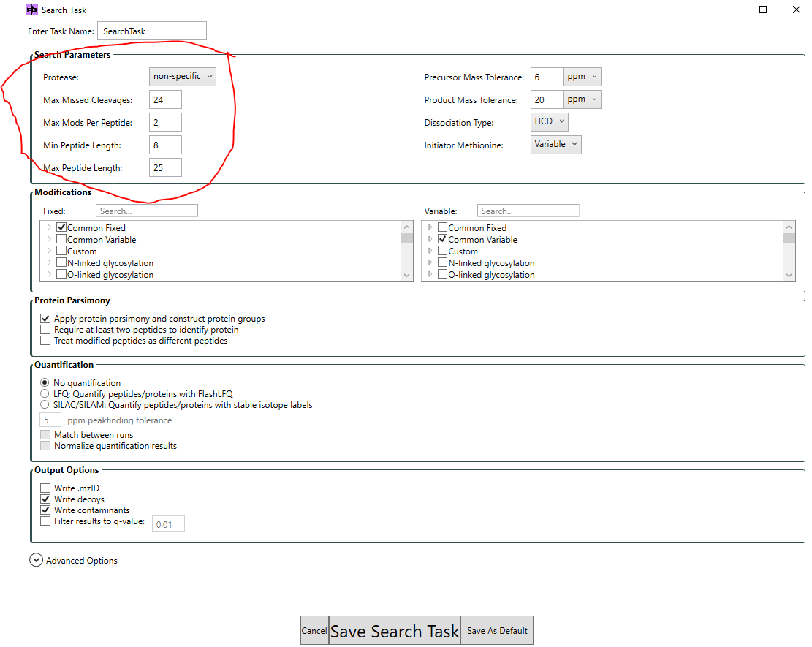Expand Custom modifications in the Fixed list
Screen dimensions: 812x647
pos(48,251)
